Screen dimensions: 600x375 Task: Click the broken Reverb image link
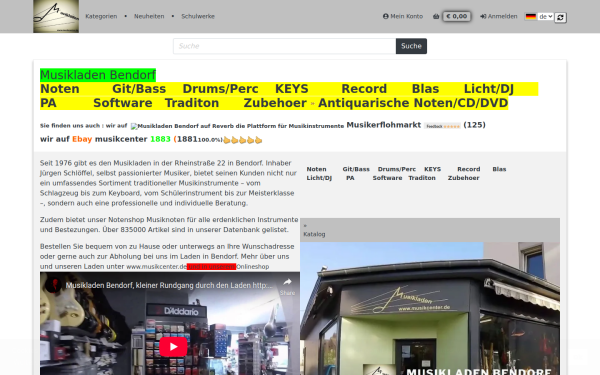point(237,126)
